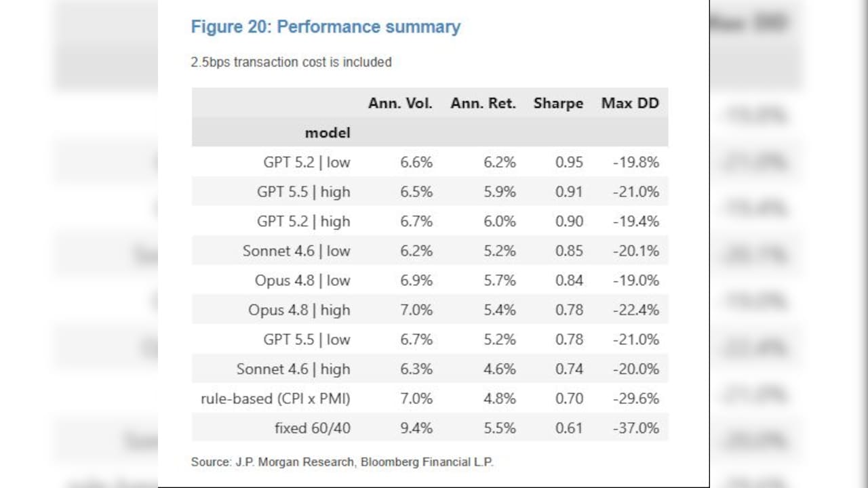Click the Opus 4.8 | low row label
The image size is (868, 488).
302,281
